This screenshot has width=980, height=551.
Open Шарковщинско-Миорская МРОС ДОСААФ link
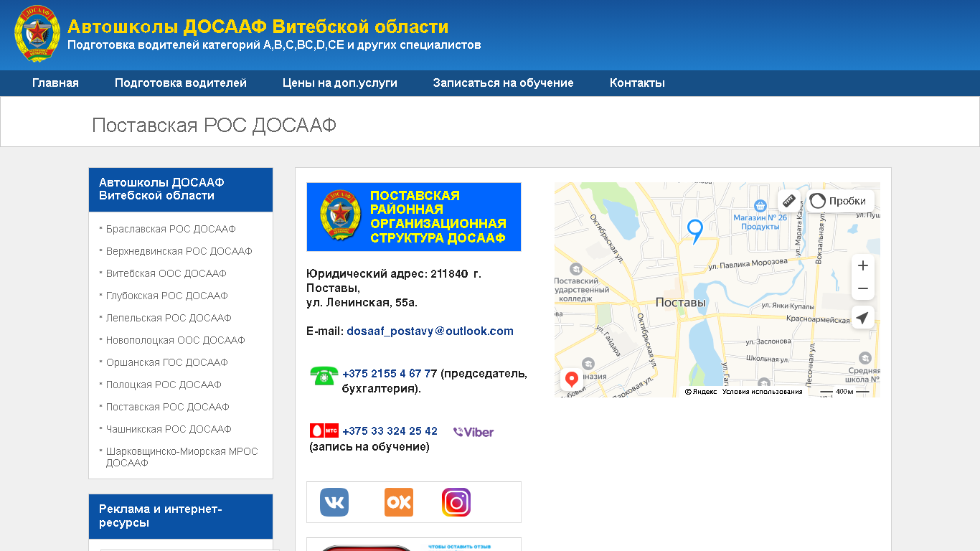coord(182,457)
